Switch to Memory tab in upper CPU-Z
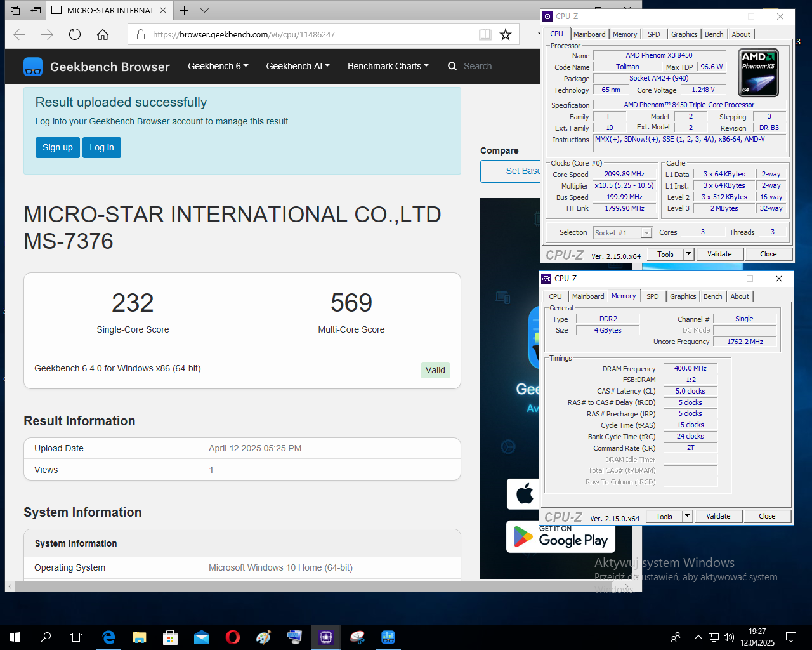 coord(625,34)
